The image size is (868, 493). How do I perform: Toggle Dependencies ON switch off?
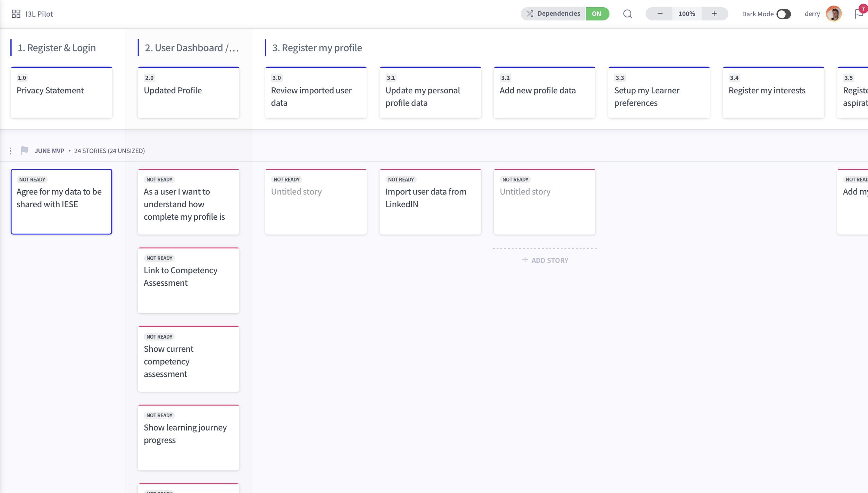597,14
